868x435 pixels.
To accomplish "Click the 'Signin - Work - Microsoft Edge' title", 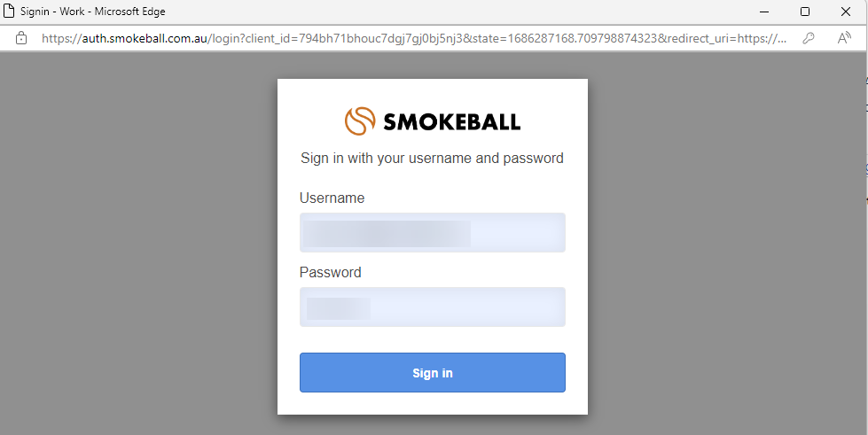I will click(93, 12).
